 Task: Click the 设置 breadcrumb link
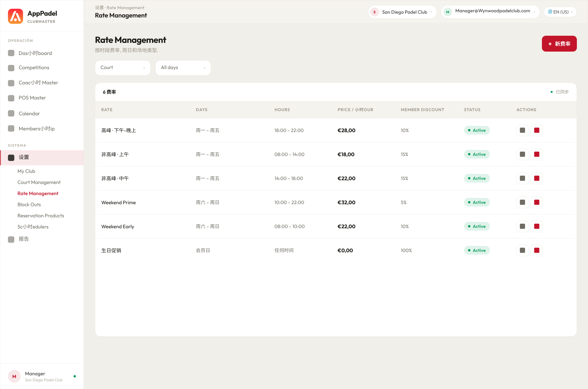99,8
